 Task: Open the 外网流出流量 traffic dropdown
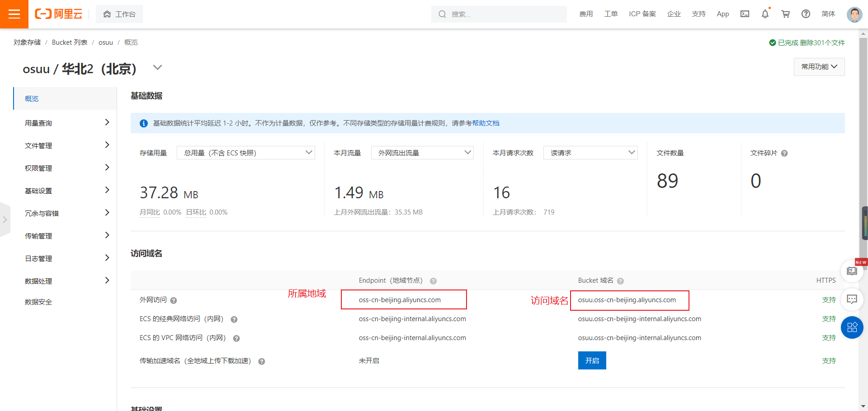click(422, 153)
